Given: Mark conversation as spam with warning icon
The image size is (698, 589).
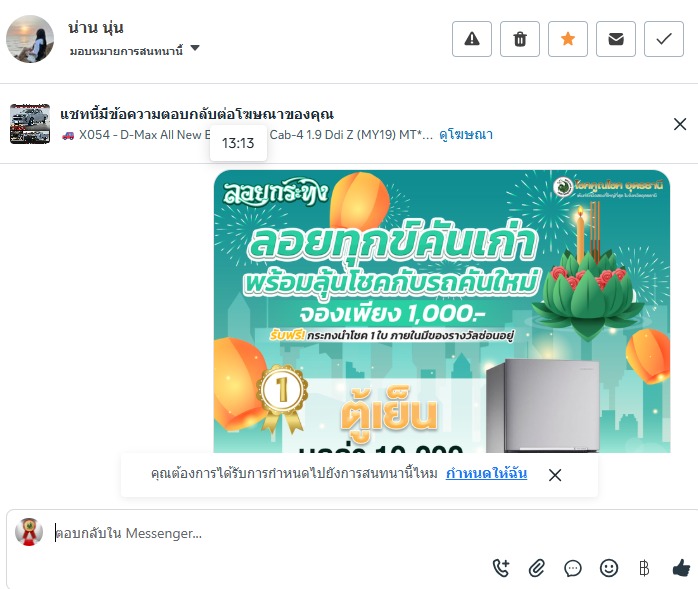Looking at the screenshot, I should (x=472, y=39).
